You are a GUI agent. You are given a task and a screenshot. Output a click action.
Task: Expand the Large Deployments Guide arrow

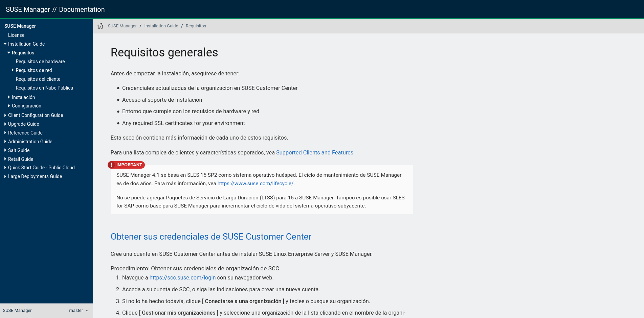click(5, 176)
